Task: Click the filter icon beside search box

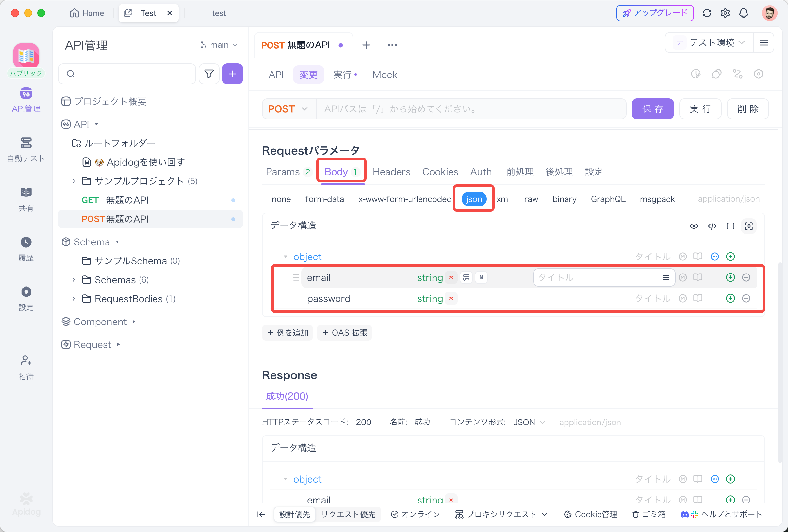Action: [x=209, y=74]
